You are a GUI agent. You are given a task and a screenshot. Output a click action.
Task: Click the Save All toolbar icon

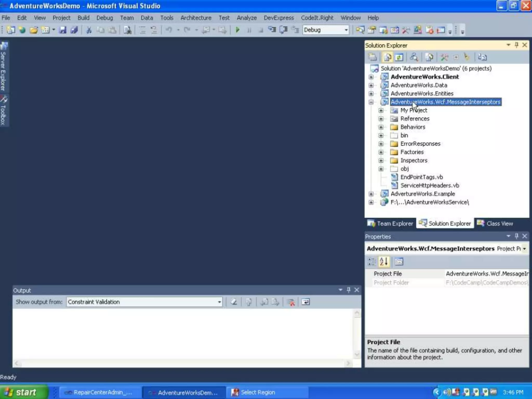[74, 30]
